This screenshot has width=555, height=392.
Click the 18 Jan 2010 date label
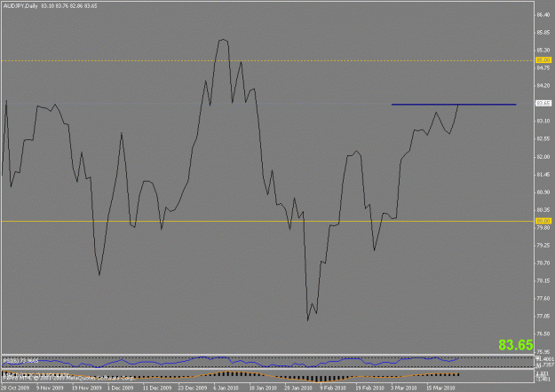(263, 388)
